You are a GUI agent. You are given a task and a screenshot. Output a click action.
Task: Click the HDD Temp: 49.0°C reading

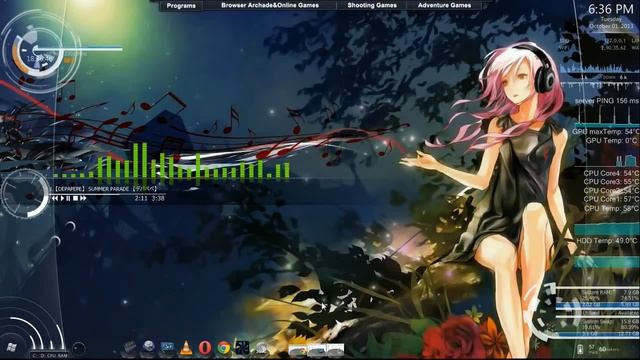[x=607, y=241]
